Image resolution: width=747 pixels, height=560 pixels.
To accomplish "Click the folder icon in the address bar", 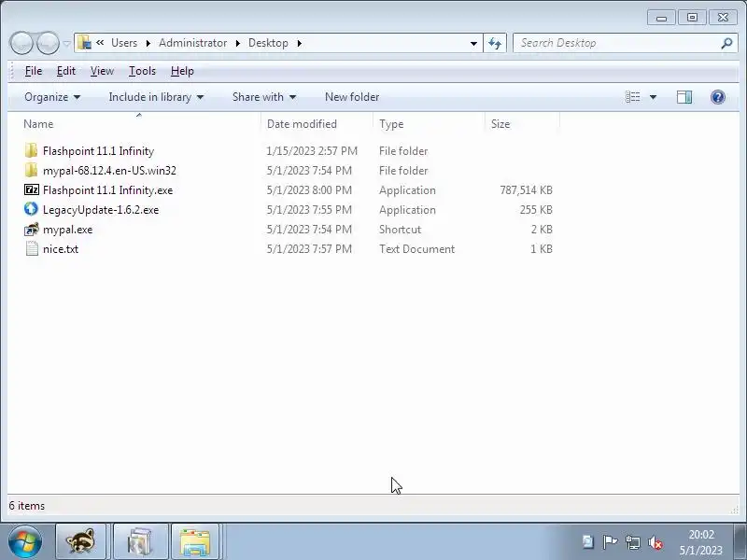I will click(84, 43).
